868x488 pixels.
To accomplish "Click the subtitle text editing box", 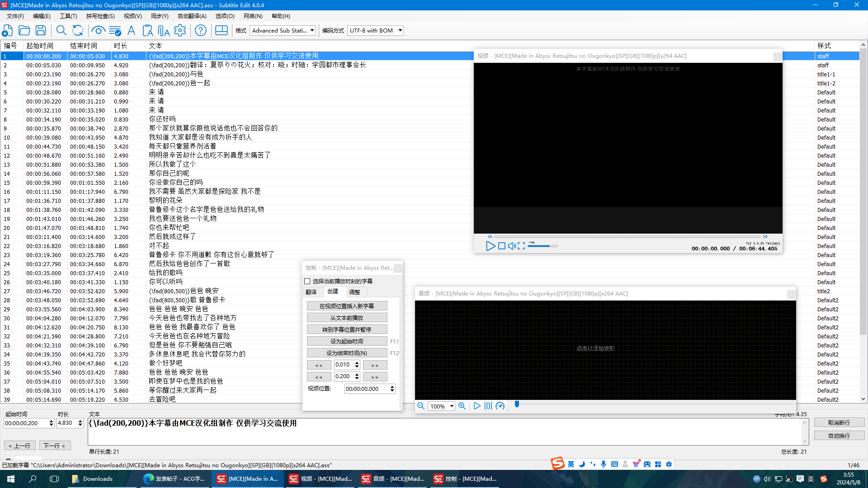I will pyautogui.click(x=445, y=432).
